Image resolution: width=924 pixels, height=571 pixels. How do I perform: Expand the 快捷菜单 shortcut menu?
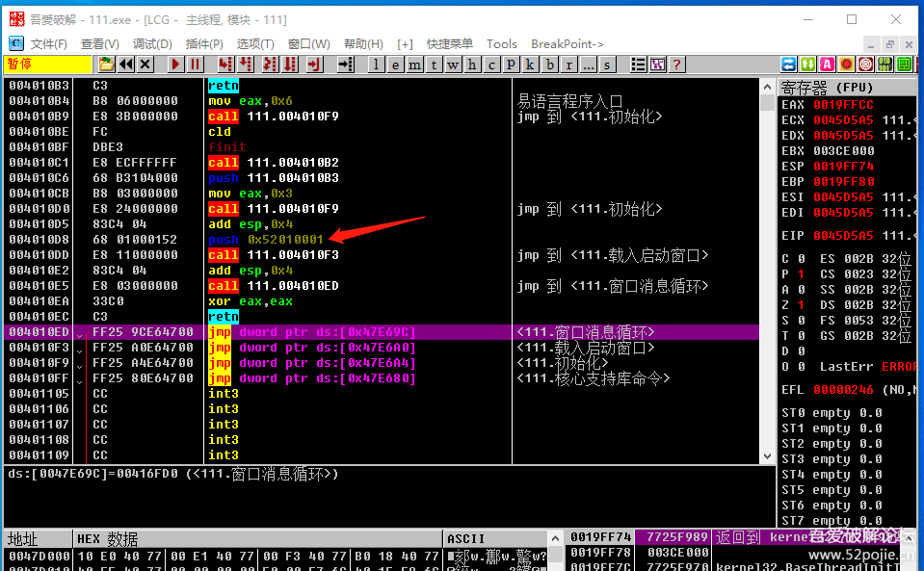coord(450,44)
